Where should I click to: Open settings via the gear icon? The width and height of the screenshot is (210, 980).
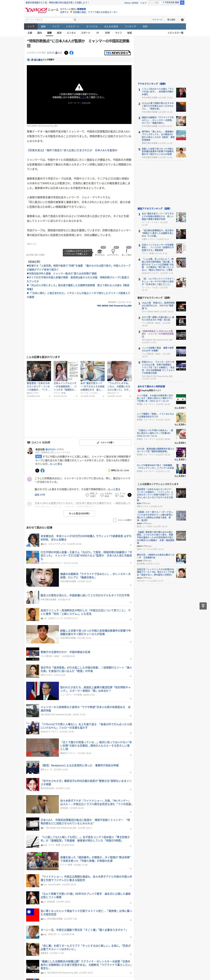[182, 19]
